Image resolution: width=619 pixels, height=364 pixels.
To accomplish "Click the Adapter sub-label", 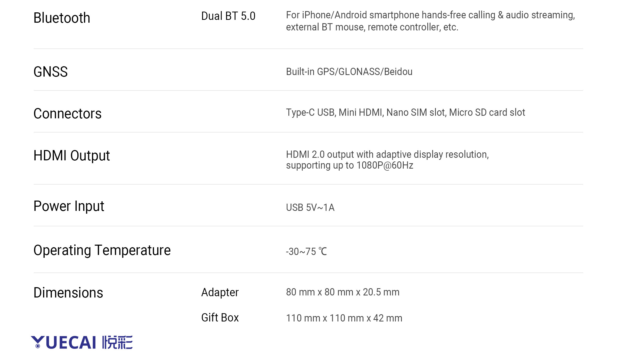I will tap(220, 293).
